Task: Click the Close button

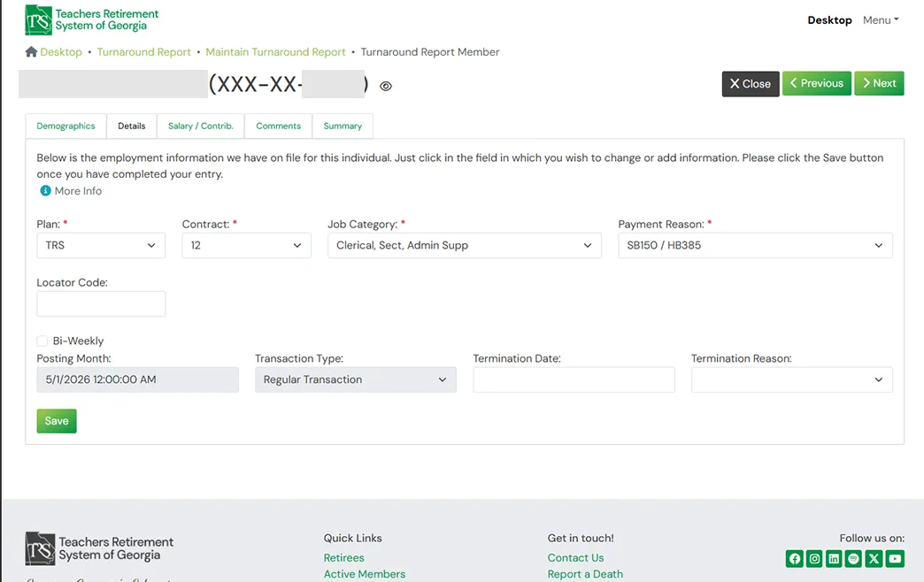Action: [751, 84]
